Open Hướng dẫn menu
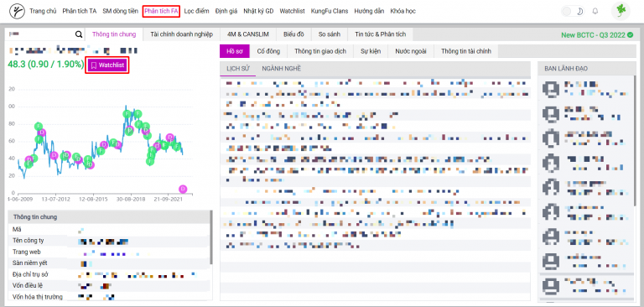644x307 pixels. (x=369, y=11)
